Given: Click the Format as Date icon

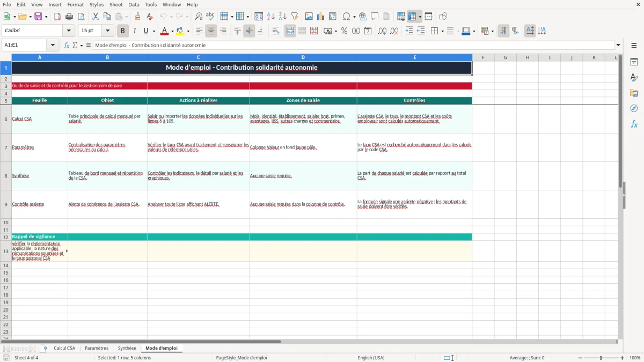Looking at the screenshot, I should (x=368, y=31).
